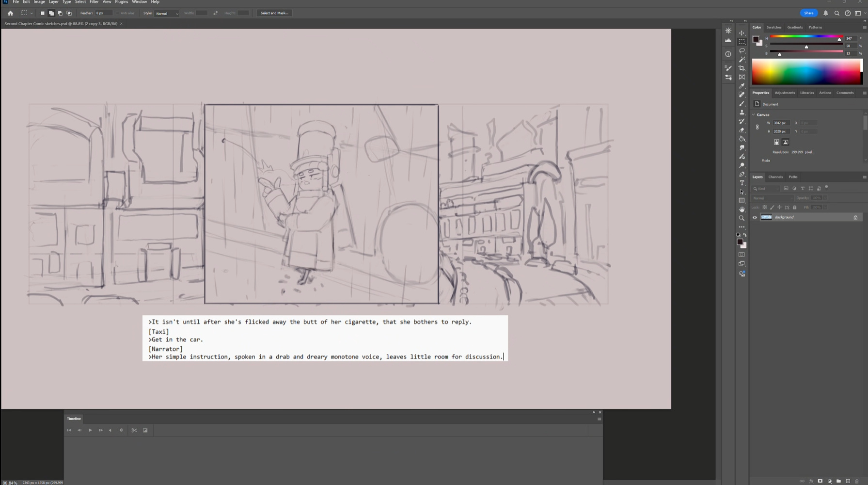Select the Move tool
This screenshot has height=485, width=868.
coord(742,33)
